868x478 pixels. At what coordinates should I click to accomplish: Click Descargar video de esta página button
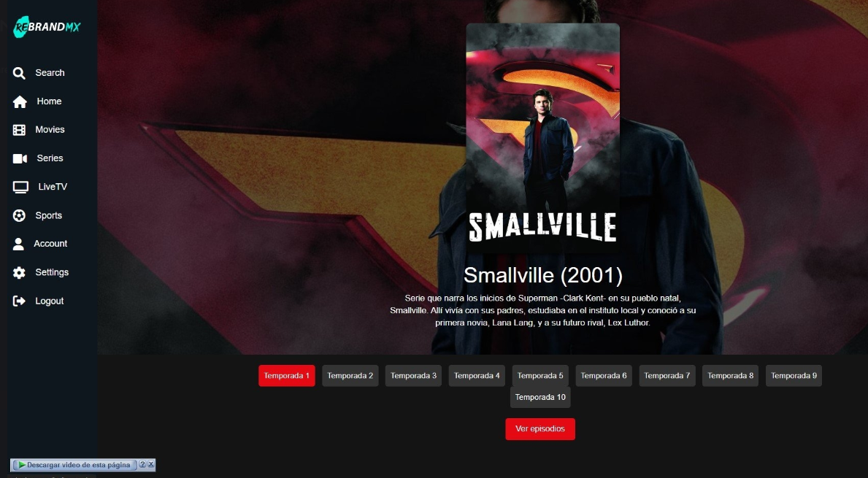click(74, 465)
